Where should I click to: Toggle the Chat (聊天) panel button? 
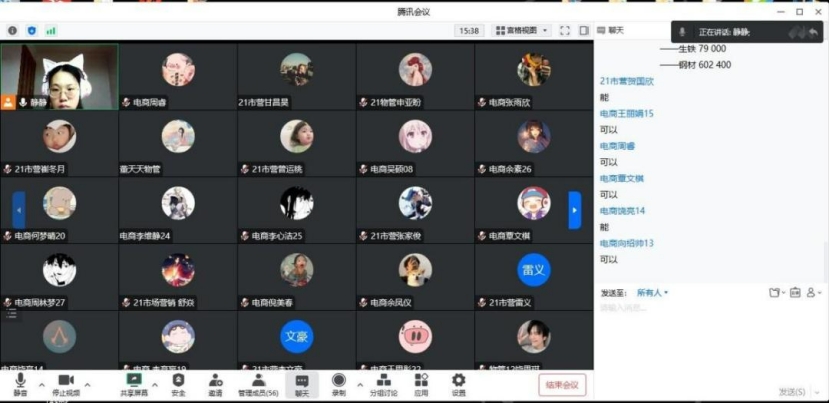(302, 383)
